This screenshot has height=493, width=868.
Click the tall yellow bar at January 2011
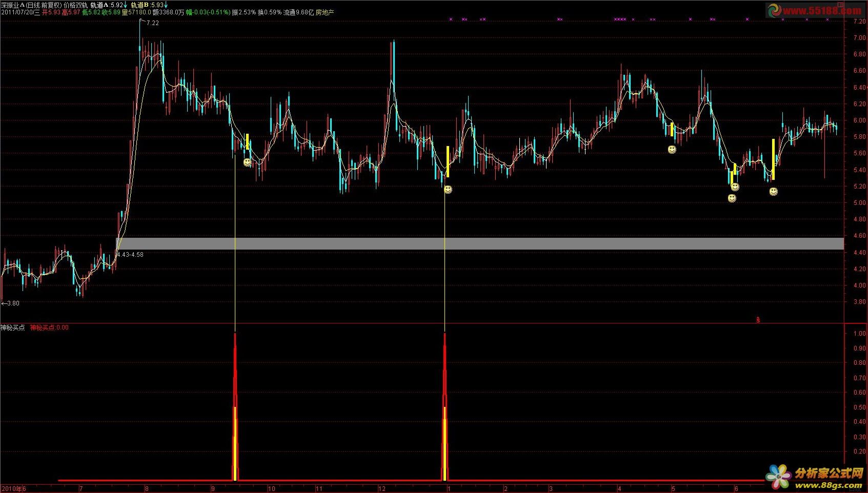pos(448,161)
